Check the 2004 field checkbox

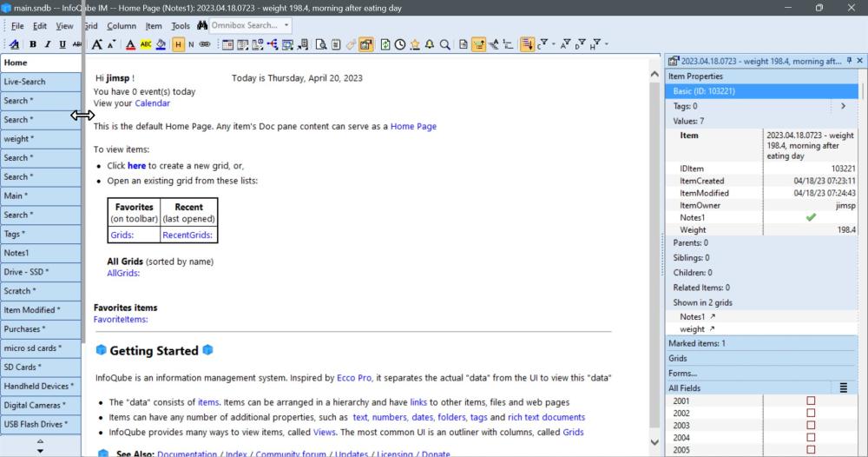click(x=811, y=437)
